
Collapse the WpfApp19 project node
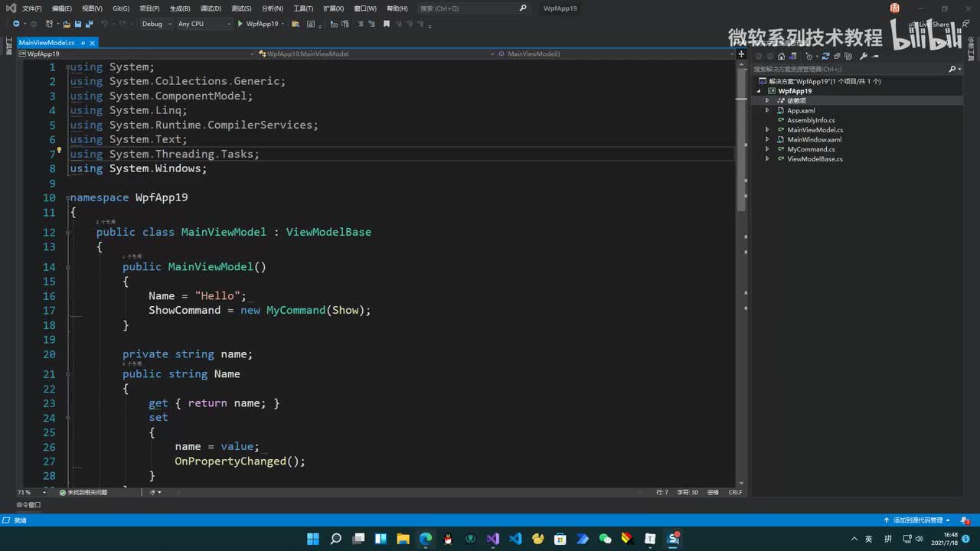[760, 91]
